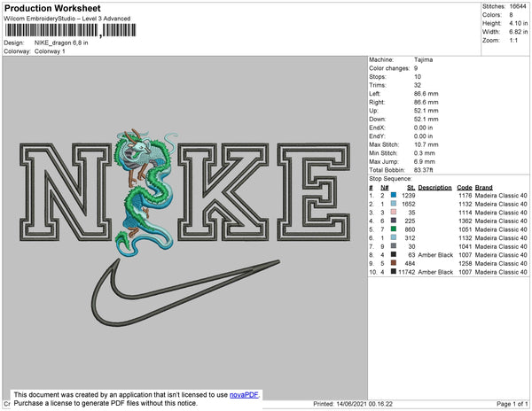
Task: Click 'Wilcom EmbroideryStudio – Level 3 Advanced' text
Action: tap(67, 19)
